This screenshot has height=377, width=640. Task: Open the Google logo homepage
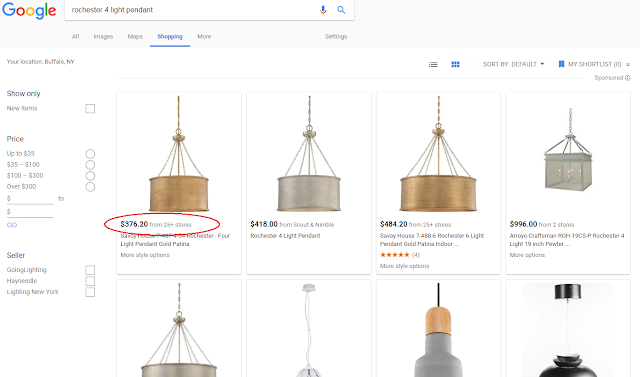(x=29, y=11)
